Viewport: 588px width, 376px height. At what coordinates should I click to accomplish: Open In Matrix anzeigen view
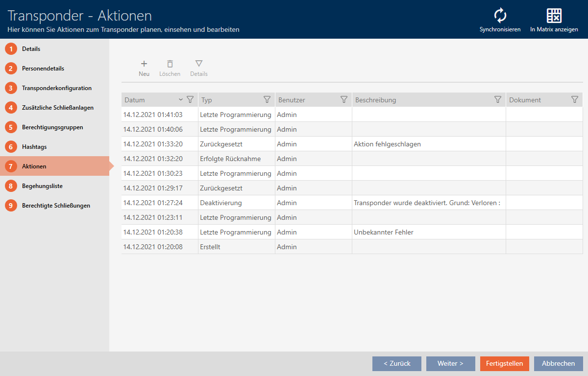(554, 16)
